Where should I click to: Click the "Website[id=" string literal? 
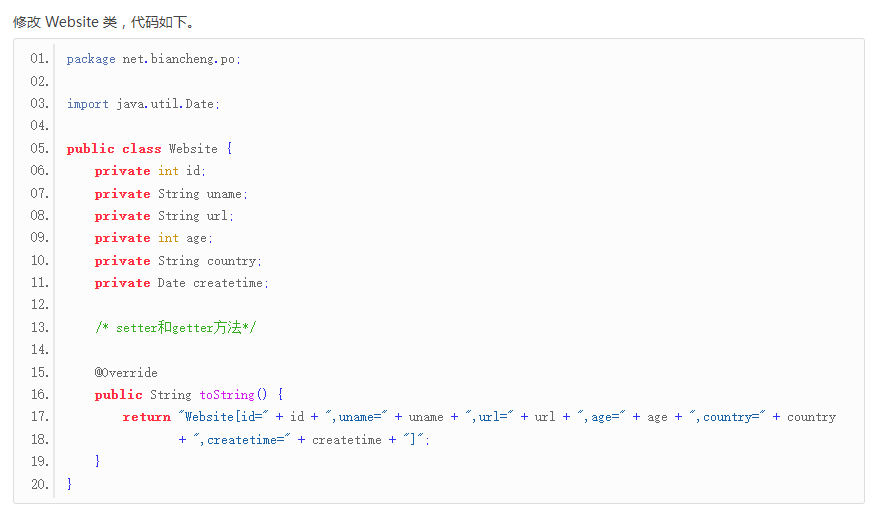coord(224,417)
